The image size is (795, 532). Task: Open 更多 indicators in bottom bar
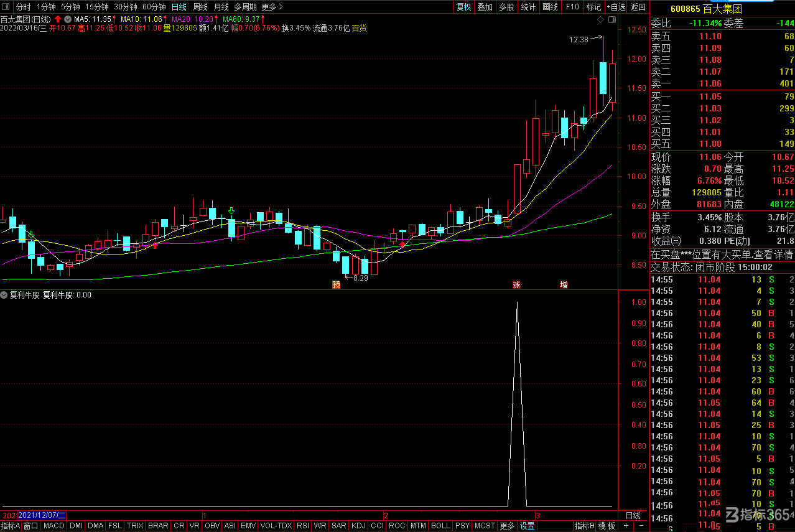[508, 526]
